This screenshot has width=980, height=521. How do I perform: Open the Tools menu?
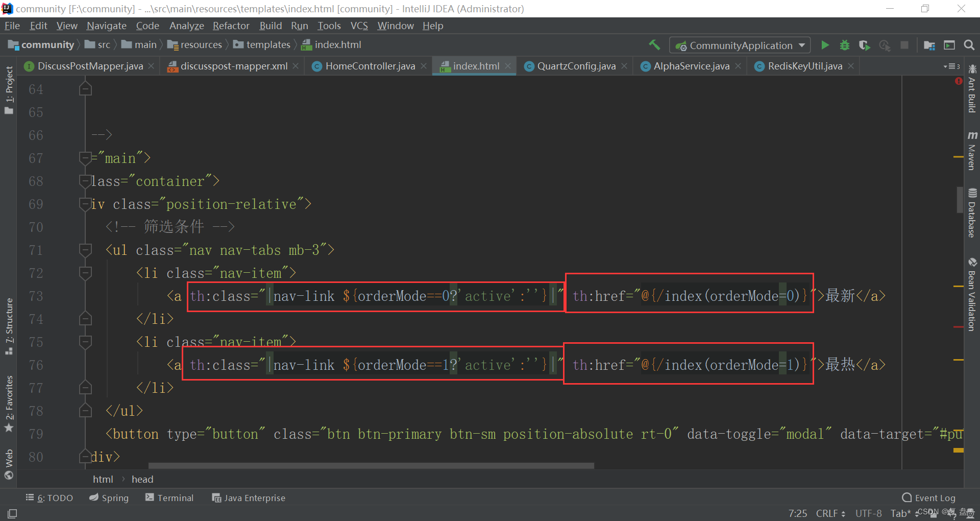329,26
